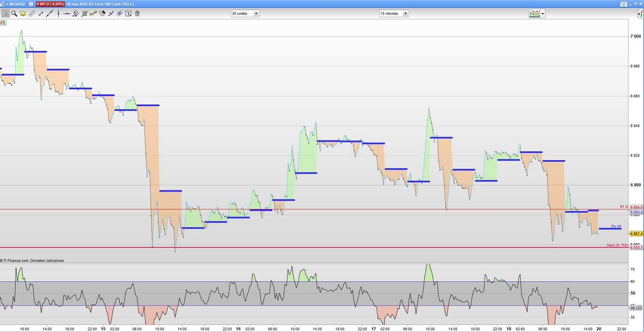Click the Données indicatives text

tap(47, 261)
